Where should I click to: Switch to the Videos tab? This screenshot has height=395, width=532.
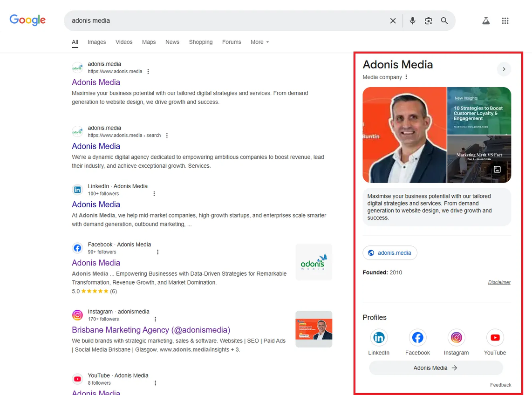124,42
